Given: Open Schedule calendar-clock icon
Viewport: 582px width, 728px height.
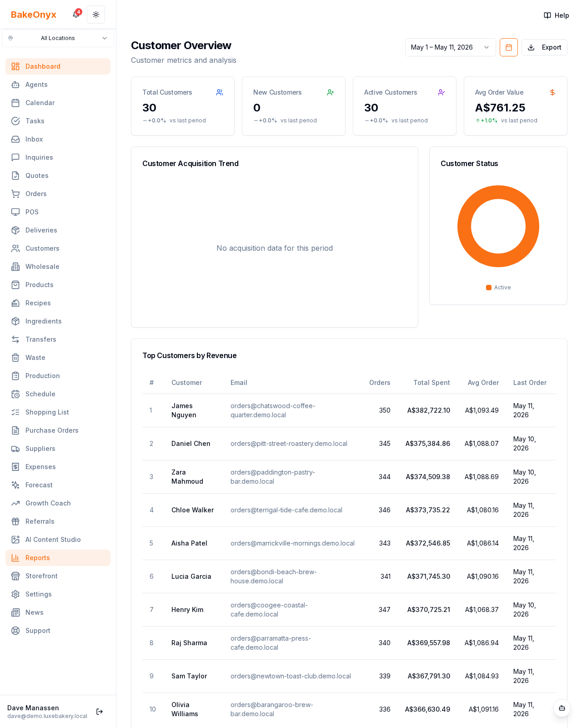Looking at the screenshot, I should (x=15, y=394).
